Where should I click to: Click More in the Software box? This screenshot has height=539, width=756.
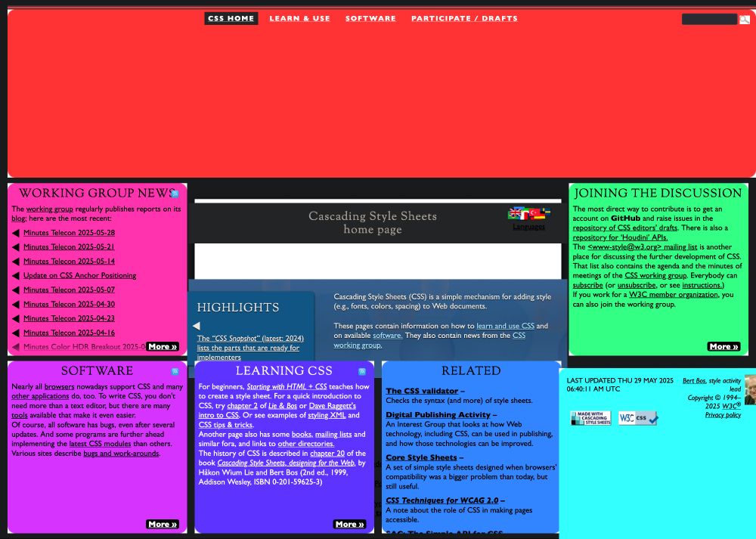(163, 524)
